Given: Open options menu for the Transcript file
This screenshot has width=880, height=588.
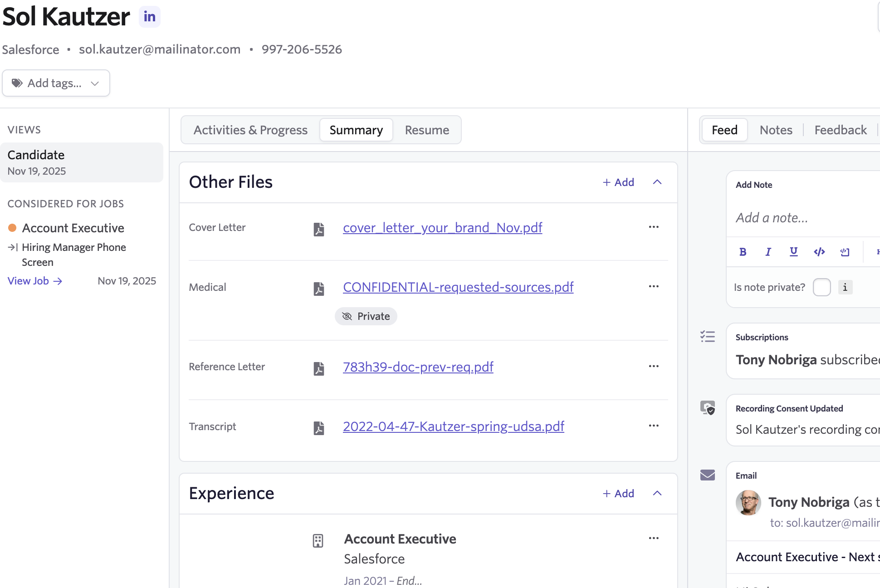Looking at the screenshot, I should tap(653, 426).
